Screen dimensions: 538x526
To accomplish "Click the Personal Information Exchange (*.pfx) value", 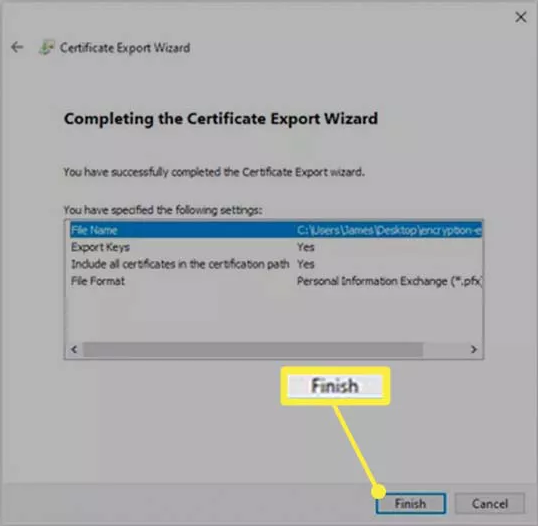I will coord(389,281).
